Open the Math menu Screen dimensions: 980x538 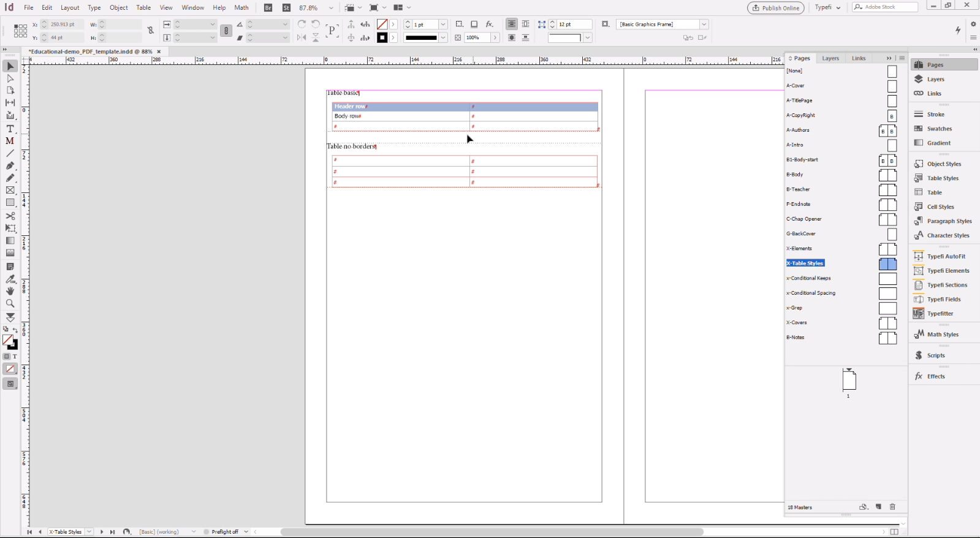(x=241, y=8)
